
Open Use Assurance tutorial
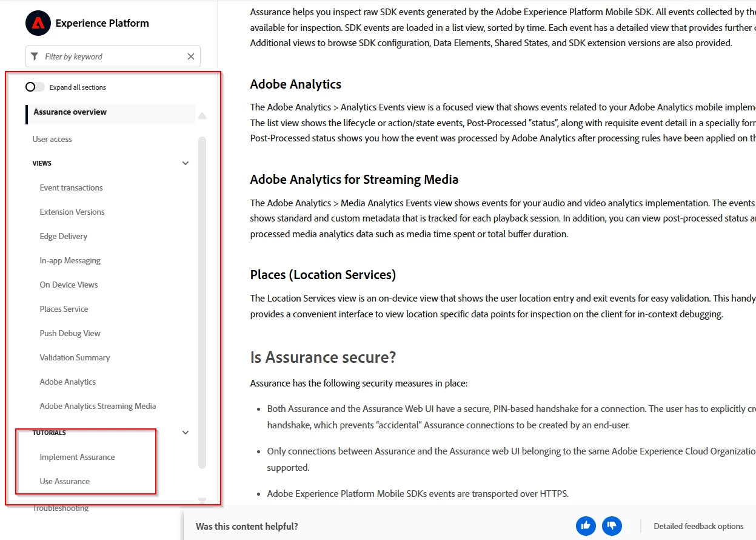(65, 481)
